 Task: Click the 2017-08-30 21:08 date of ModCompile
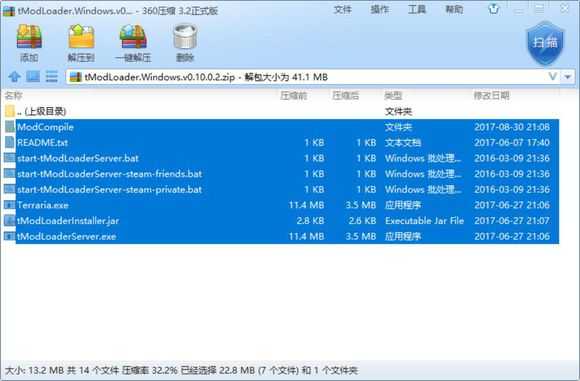click(512, 127)
